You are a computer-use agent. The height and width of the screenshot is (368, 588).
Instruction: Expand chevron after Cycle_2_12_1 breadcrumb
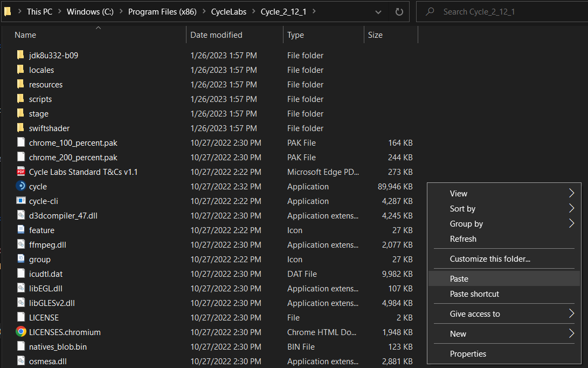pos(314,12)
